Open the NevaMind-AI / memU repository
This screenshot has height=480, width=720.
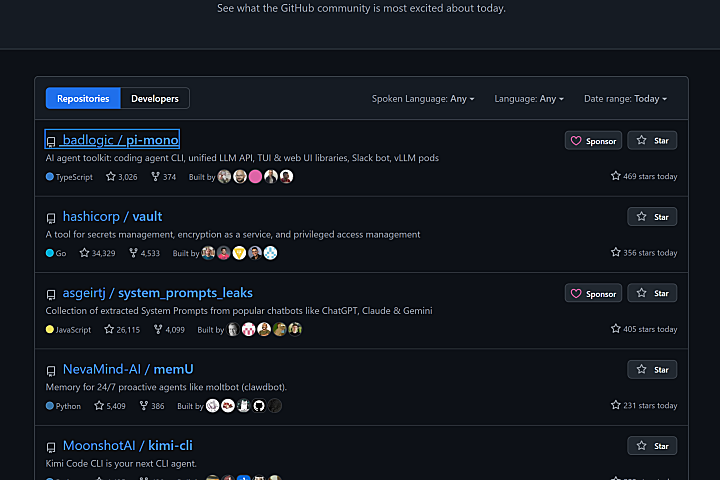click(128, 369)
